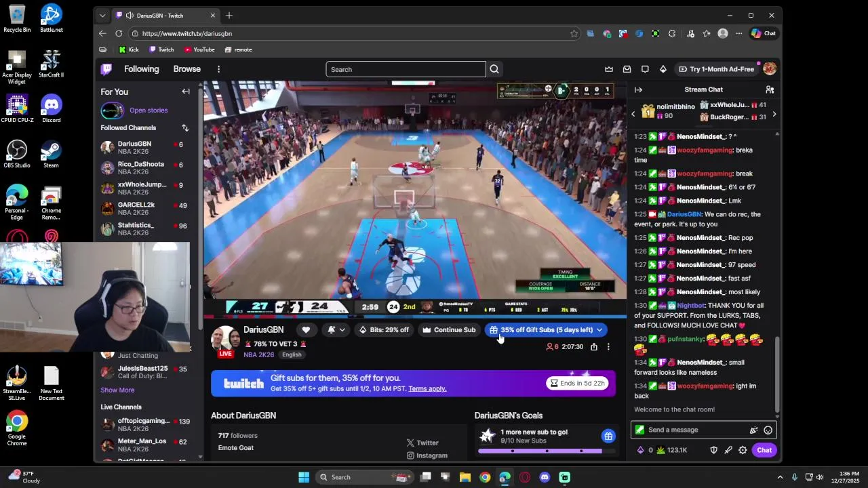Sort followed channels with the arrows icon
The height and width of the screenshot is (488, 868).
(185, 127)
